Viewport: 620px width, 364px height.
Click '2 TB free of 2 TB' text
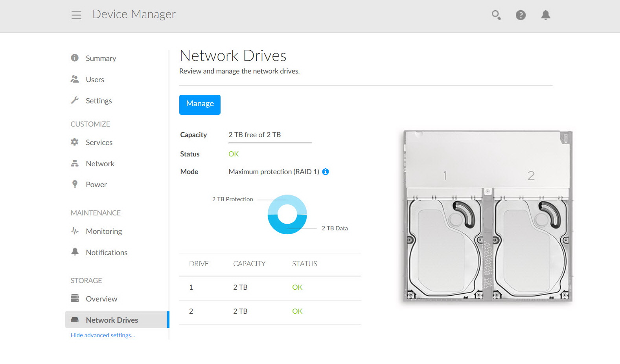point(255,134)
